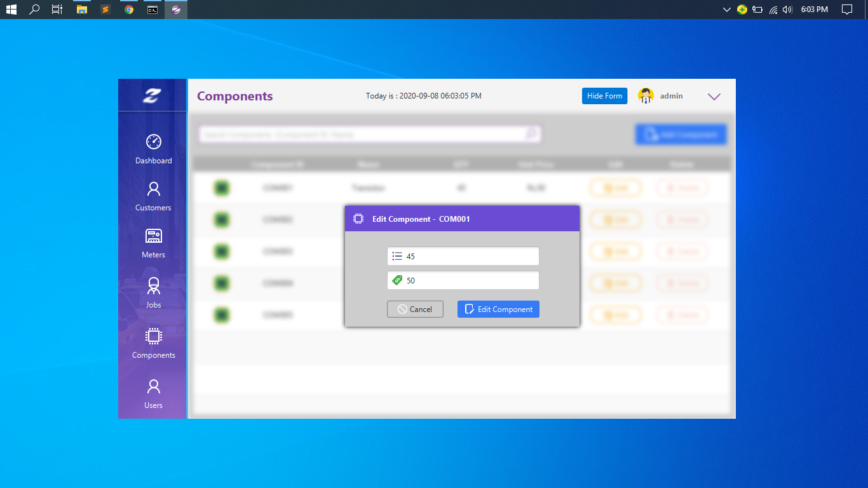Click the 'Today is' date-time text

[x=423, y=96]
